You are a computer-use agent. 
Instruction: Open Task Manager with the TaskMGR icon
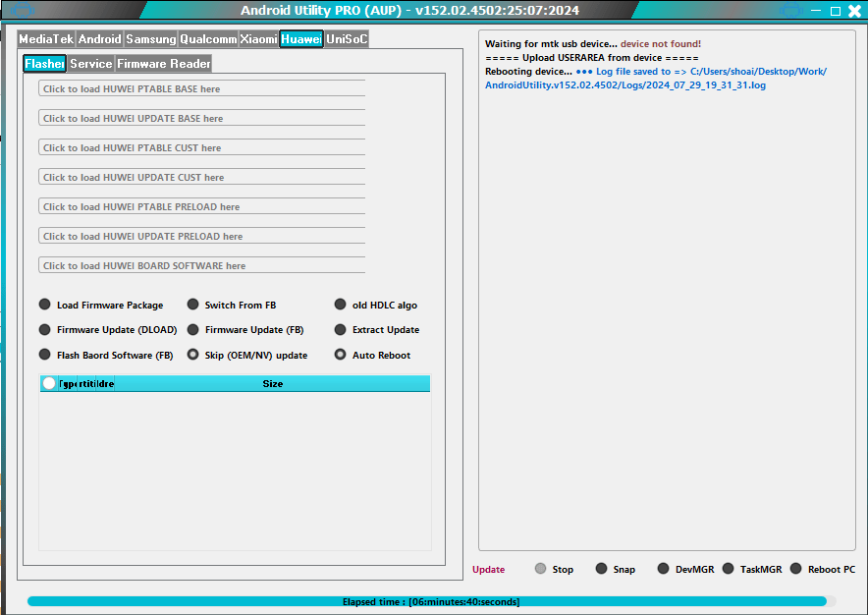tap(729, 568)
